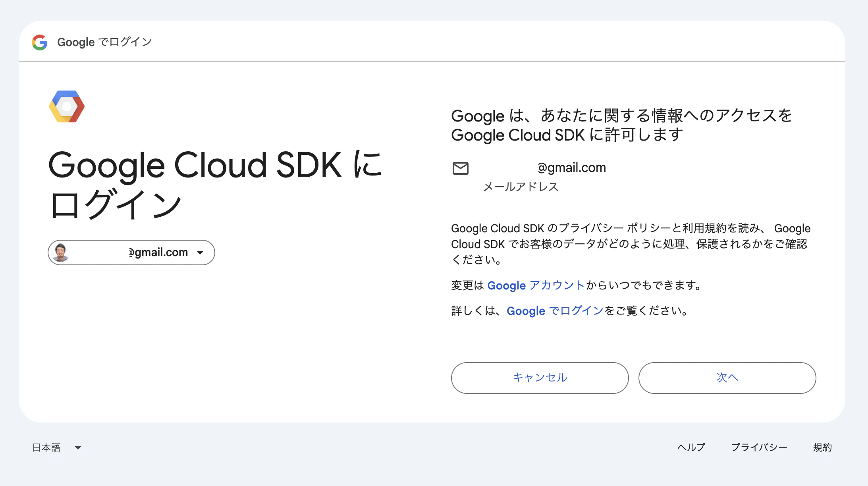This screenshot has height=486, width=868.
Task: Open the Google でログイン help link
Action: (555, 311)
